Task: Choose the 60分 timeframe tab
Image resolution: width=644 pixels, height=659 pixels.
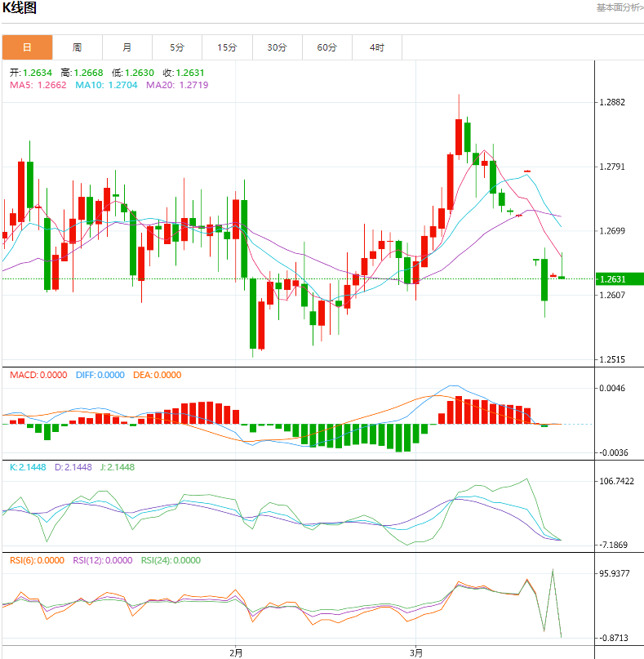Action: pos(326,47)
